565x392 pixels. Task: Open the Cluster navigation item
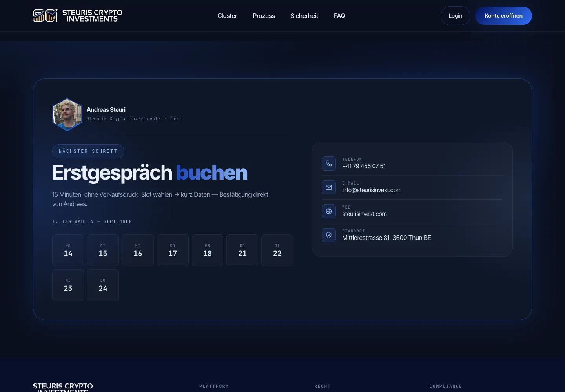227,16
